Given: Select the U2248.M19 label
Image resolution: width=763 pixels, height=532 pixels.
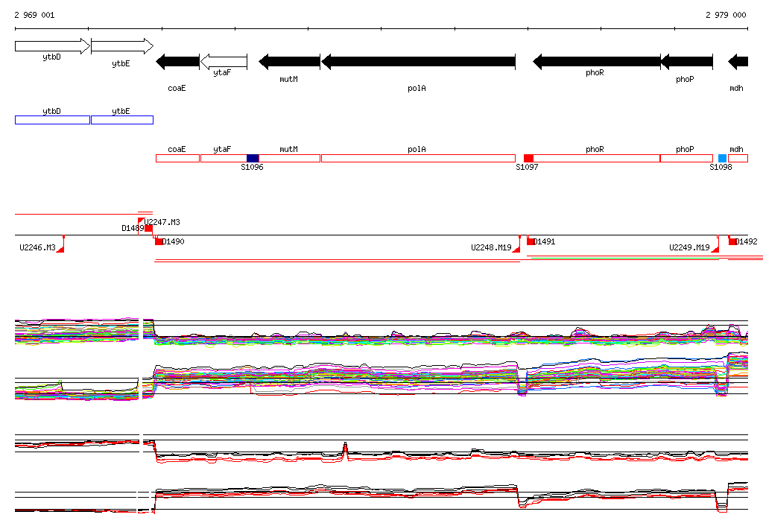Looking at the screenshot, I should tap(491, 248).
